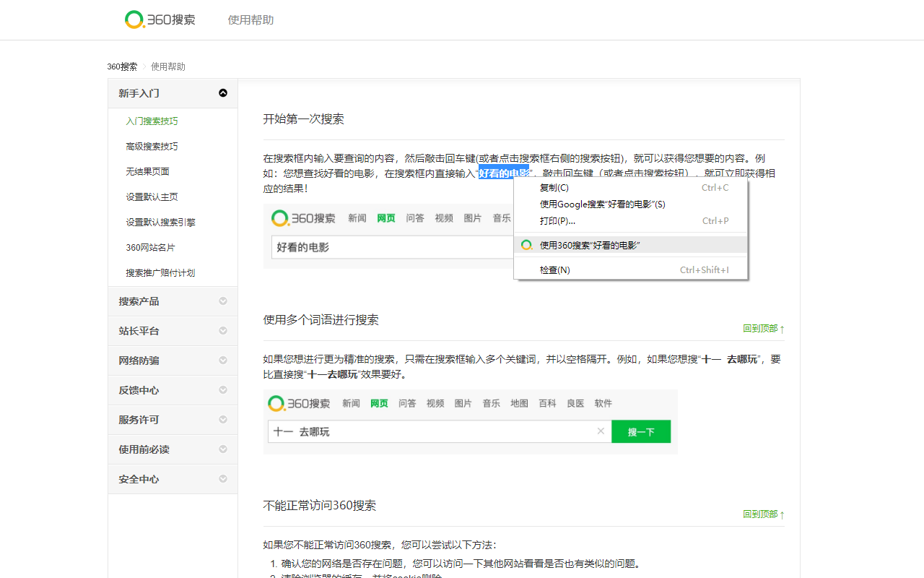This screenshot has width=924, height=578.
Task: Click 网页 tab in first search screenshot
Action: coord(386,218)
